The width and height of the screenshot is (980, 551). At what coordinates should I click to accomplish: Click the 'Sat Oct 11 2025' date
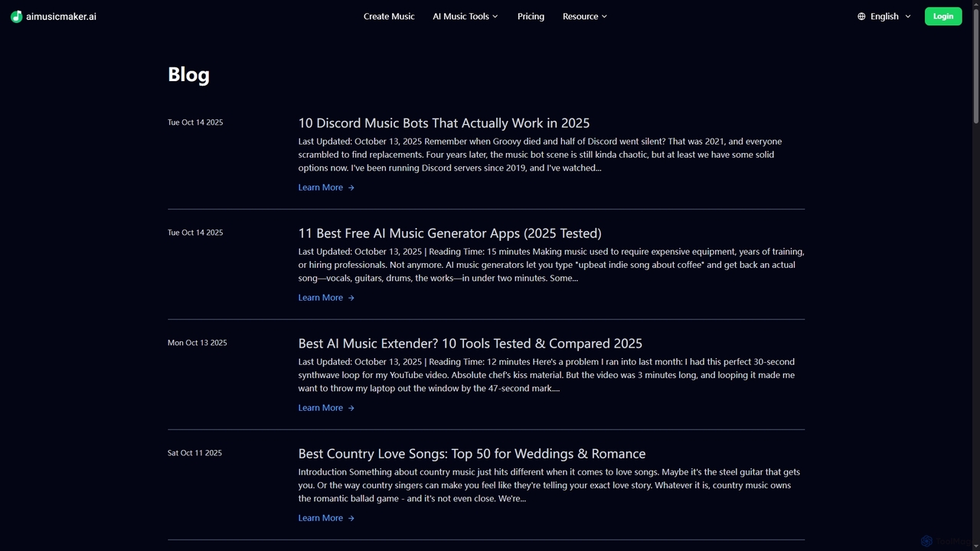coord(194,453)
